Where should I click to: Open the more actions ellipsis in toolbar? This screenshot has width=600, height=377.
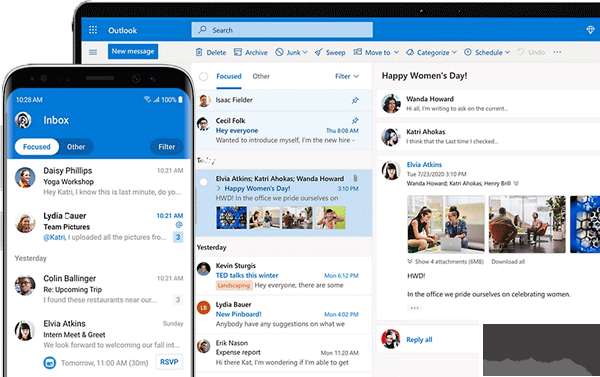(x=557, y=52)
